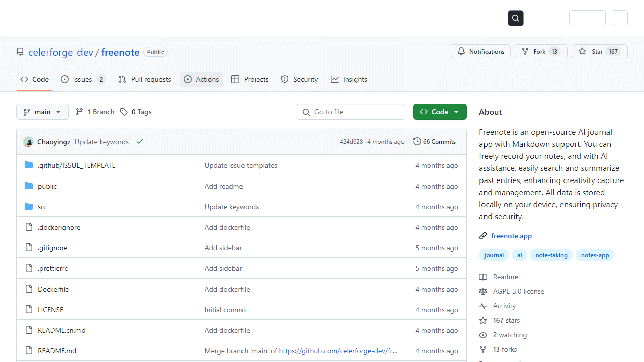This screenshot has height=362, width=644.
Task: Open commit hash 424d628
Action: click(351, 142)
